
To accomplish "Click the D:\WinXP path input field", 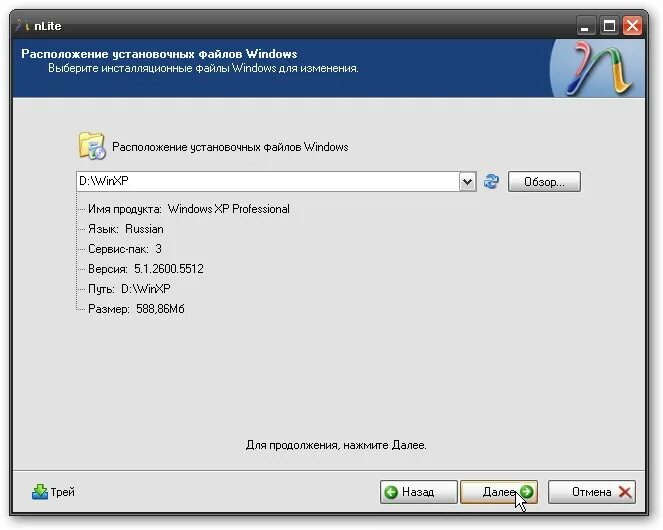I will pos(268,181).
